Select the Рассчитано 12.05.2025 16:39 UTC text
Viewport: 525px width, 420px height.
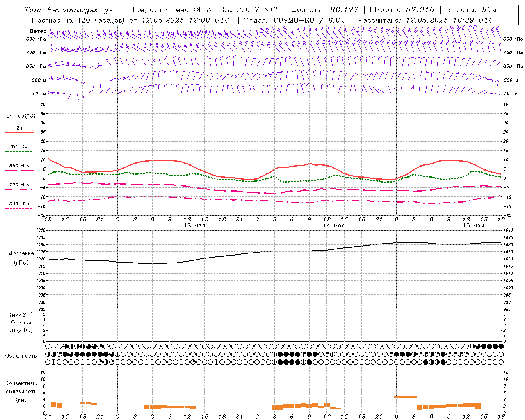tap(426, 20)
